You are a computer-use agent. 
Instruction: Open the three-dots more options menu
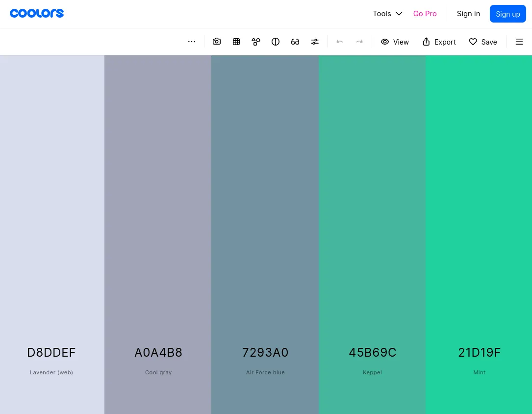(x=192, y=42)
